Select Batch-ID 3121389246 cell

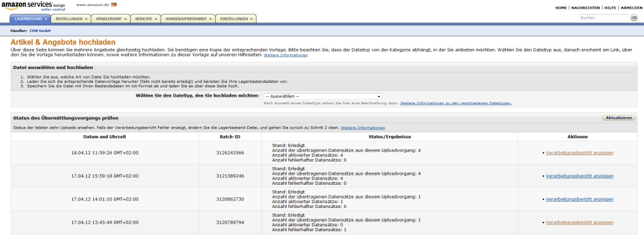(230, 176)
